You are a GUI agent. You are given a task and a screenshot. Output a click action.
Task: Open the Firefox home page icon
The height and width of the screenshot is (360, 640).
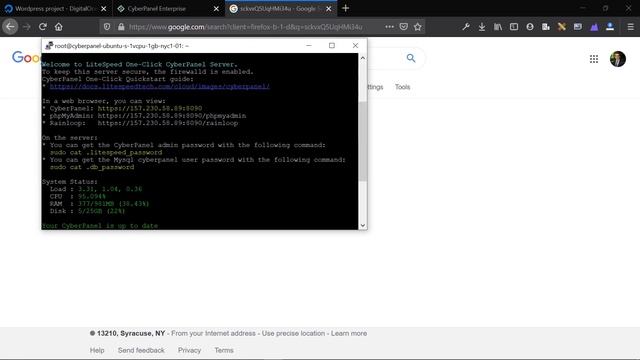click(59, 27)
